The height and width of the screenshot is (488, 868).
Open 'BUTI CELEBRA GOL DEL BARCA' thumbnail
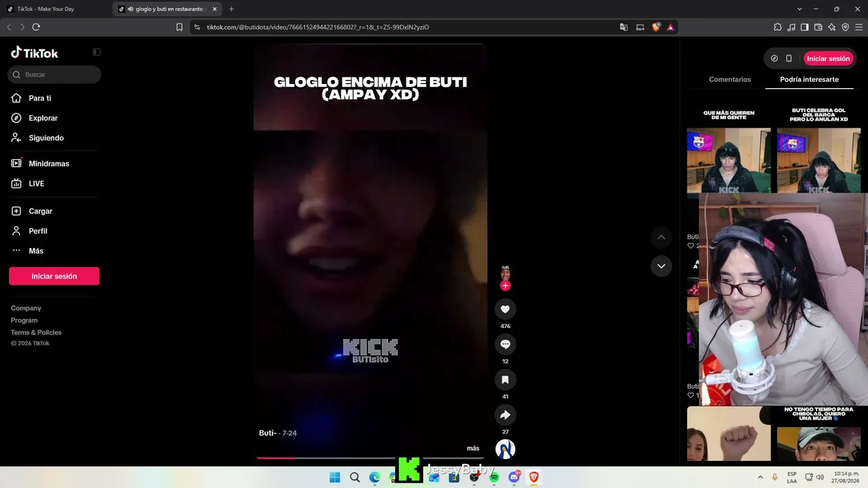[819, 150]
